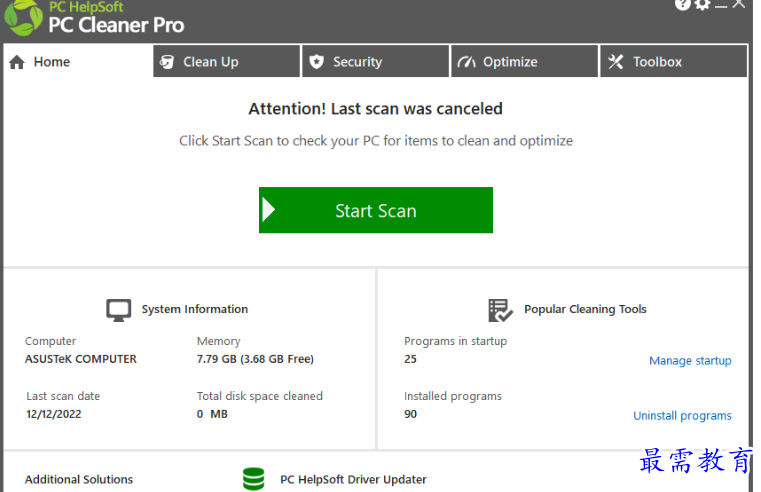
Task: Click the Popular Cleaning Tools checklist icon
Action: pyautogui.click(x=500, y=311)
